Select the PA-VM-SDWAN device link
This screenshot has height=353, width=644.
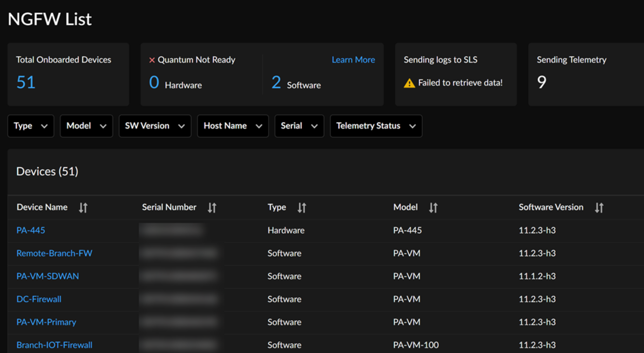pyautogui.click(x=48, y=276)
